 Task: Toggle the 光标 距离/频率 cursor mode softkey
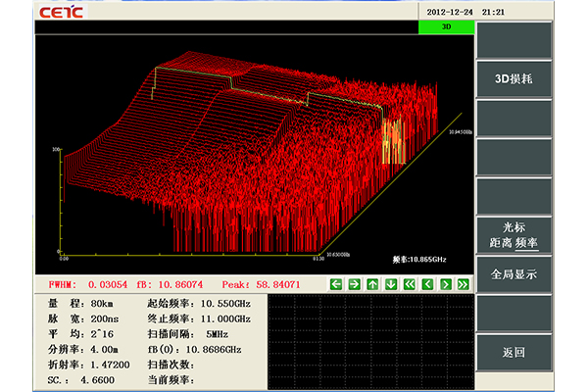pos(514,236)
